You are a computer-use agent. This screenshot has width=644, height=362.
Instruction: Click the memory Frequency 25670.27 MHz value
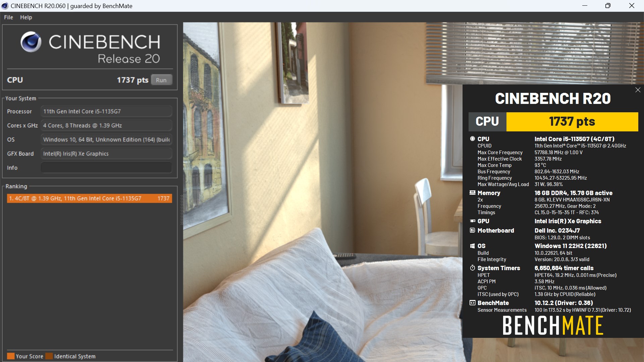pos(565,206)
